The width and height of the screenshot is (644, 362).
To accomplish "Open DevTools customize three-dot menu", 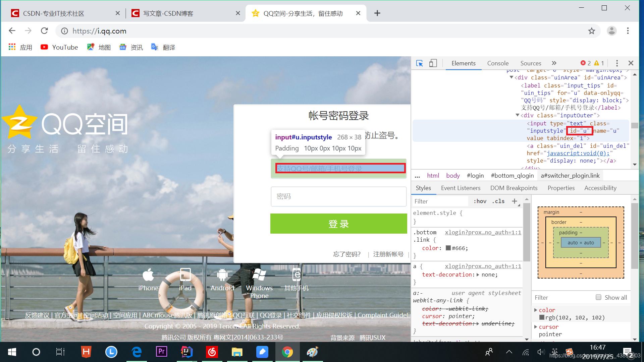I will (x=617, y=63).
